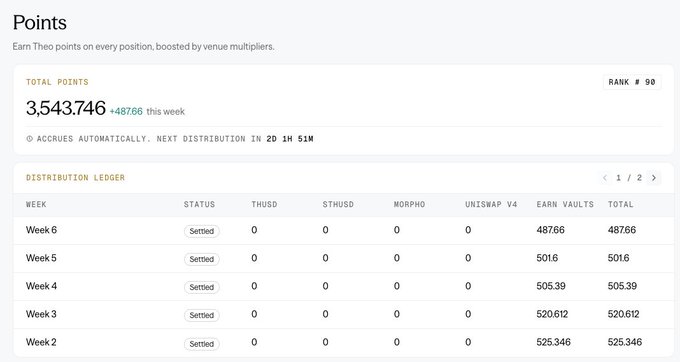Click the TOTAL POINTS label
Screen dimensions: 680x362
[57, 82]
